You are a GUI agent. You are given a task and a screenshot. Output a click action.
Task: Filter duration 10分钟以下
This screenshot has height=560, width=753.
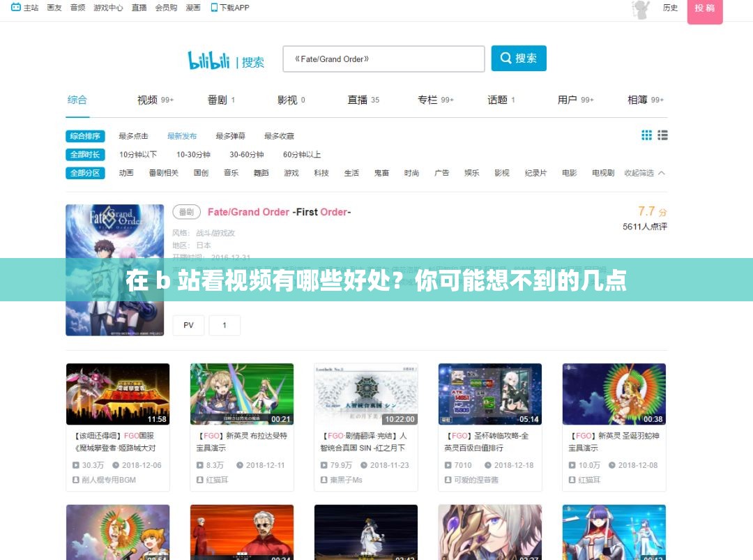[138, 155]
